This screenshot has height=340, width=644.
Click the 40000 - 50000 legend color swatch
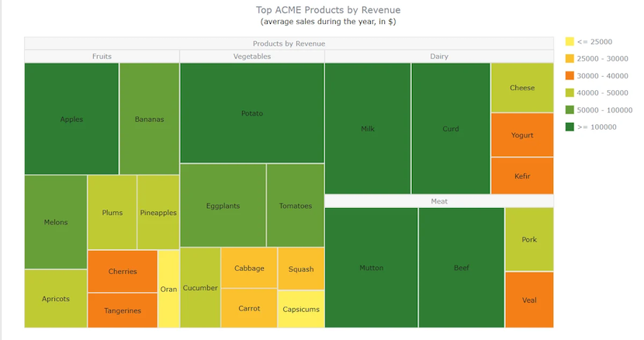tap(570, 93)
